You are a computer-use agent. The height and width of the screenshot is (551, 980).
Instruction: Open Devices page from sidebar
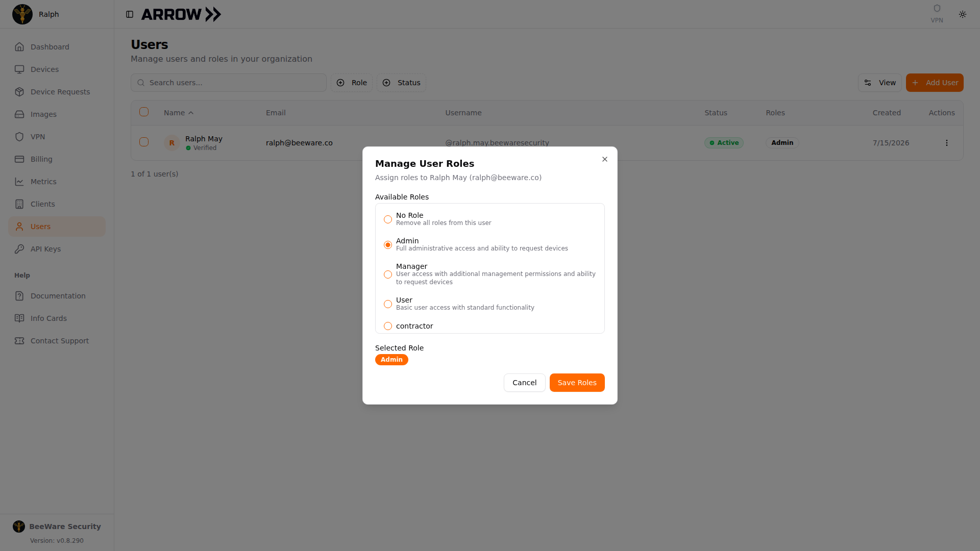pos(57,69)
